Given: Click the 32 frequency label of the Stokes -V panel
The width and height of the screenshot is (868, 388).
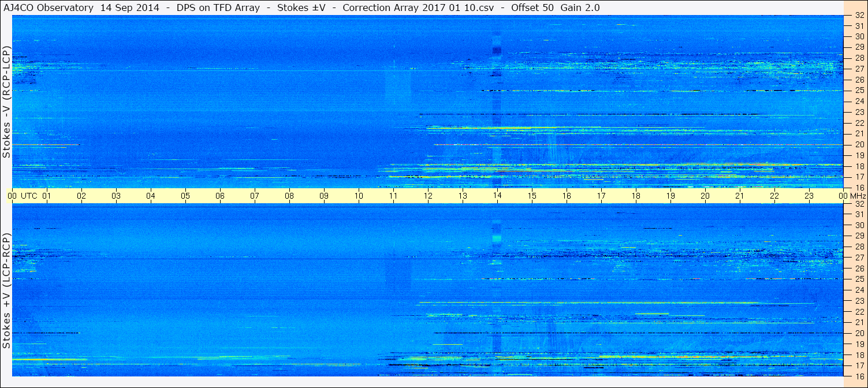Looking at the screenshot, I should tap(859, 16).
